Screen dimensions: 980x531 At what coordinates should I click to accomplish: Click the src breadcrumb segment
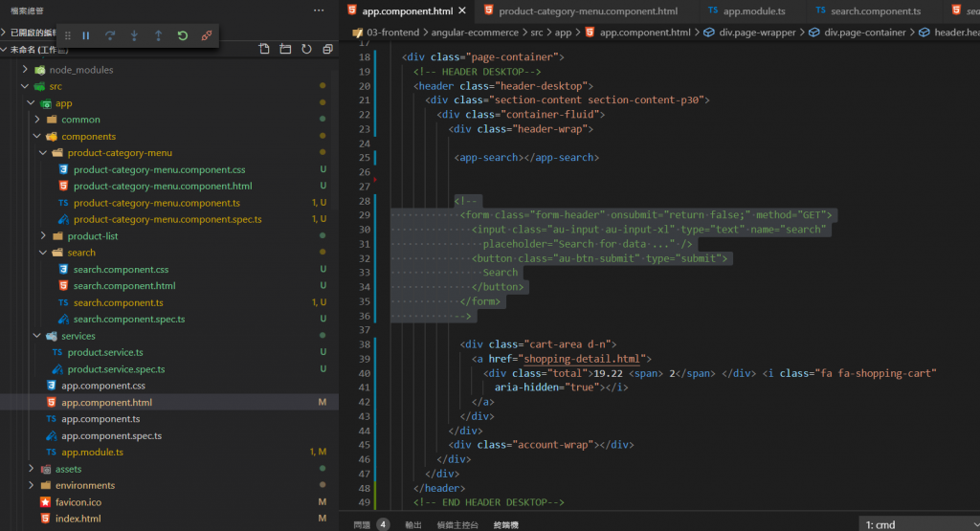coord(537,33)
